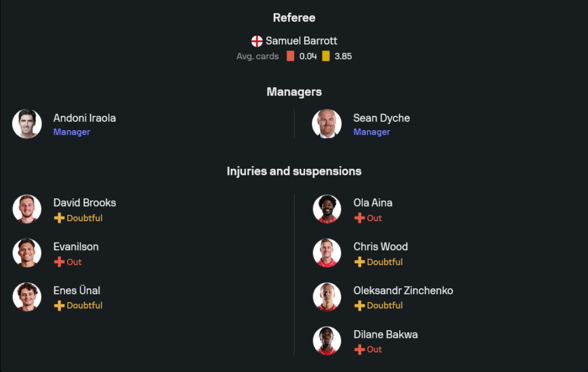Open referee Samuel Barrott's profile
The height and width of the screenshot is (372, 588).
tap(301, 41)
